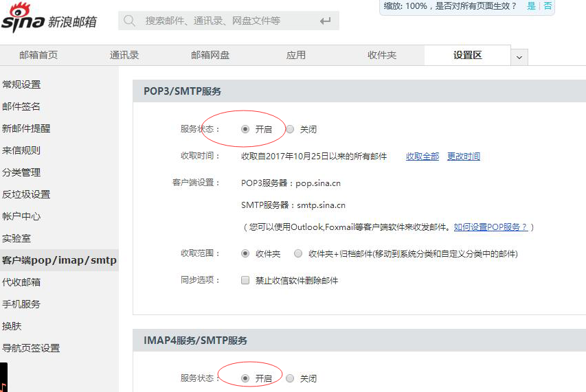The width and height of the screenshot is (586, 392).
Task: Click the enter arrow icon in search box
Action: [x=326, y=21]
